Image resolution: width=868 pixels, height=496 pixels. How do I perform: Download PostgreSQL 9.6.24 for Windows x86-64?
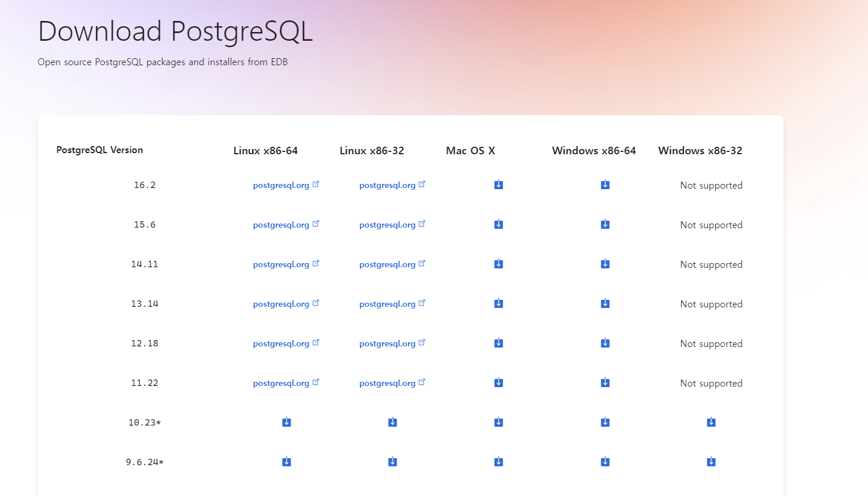[605, 462]
